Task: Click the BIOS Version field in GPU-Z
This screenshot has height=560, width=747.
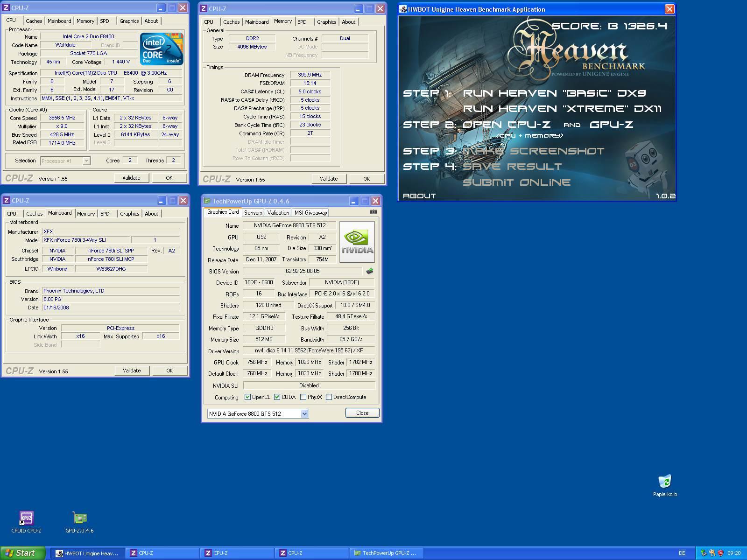Action: click(303, 271)
